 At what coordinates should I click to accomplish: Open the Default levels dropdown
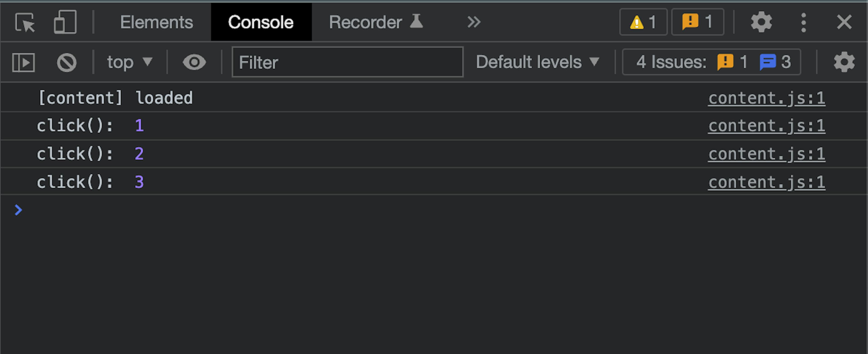pyautogui.click(x=538, y=62)
